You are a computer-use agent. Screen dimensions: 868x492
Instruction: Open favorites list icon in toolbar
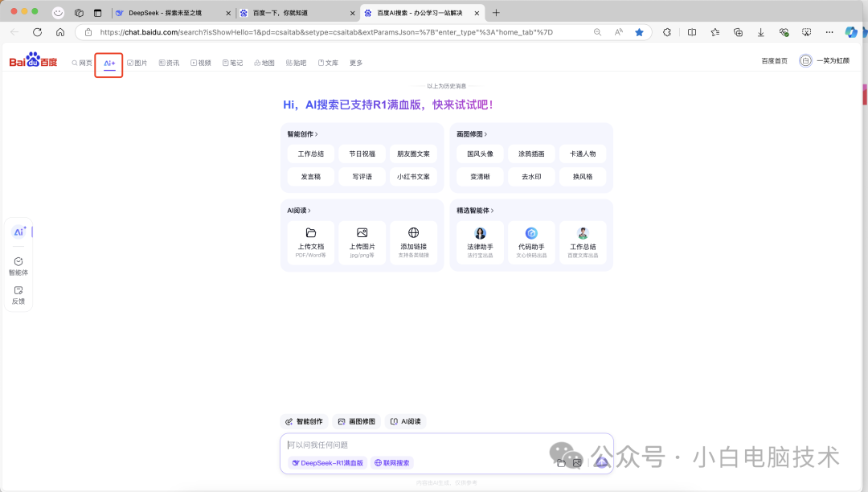(715, 32)
